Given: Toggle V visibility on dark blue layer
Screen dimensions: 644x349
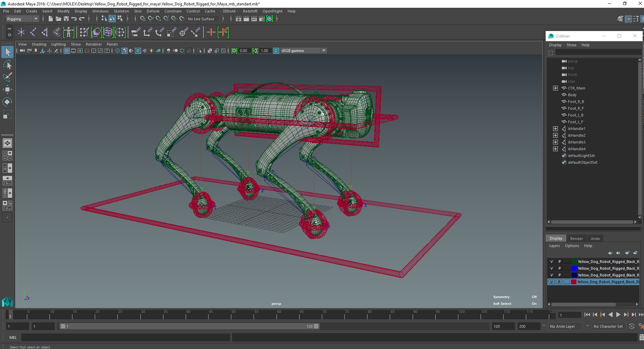Looking at the screenshot, I should (x=552, y=275).
